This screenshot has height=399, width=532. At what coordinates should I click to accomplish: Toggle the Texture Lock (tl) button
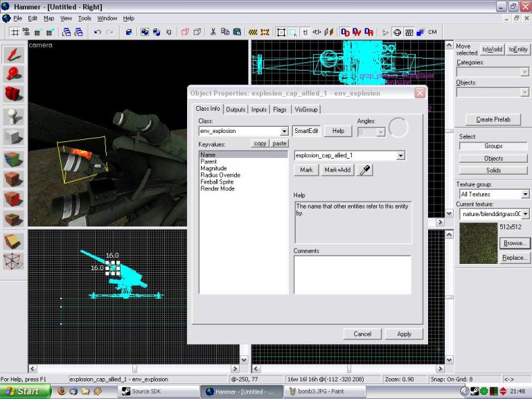pyautogui.click(x=305, y=33)
